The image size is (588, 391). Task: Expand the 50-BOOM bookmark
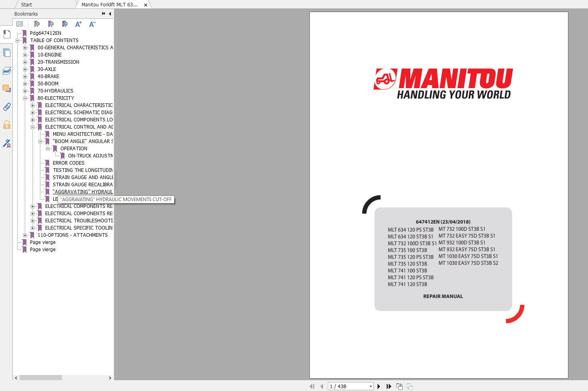pyautogui.click(x=25, y=84)
